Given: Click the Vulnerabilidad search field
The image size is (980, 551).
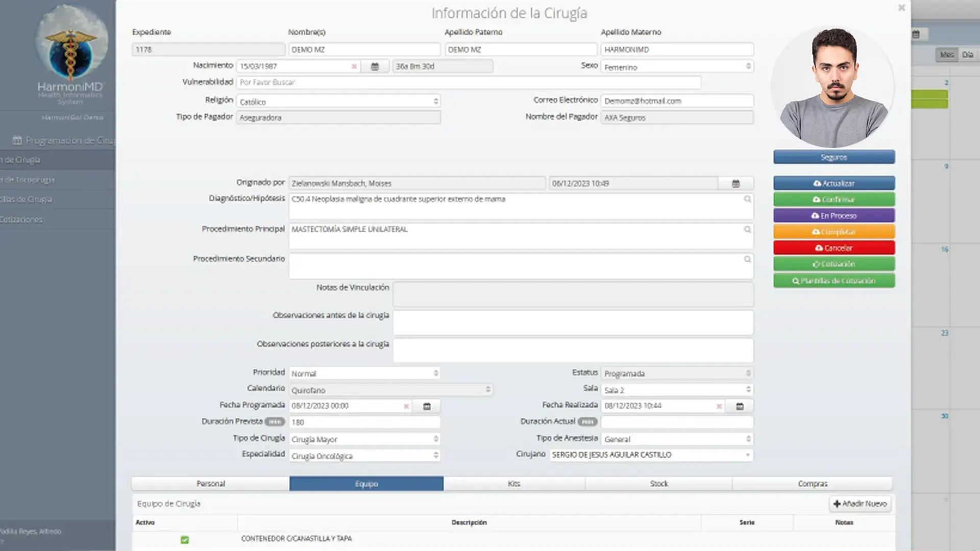Looking at the screenshot, I should pos(469,82).
